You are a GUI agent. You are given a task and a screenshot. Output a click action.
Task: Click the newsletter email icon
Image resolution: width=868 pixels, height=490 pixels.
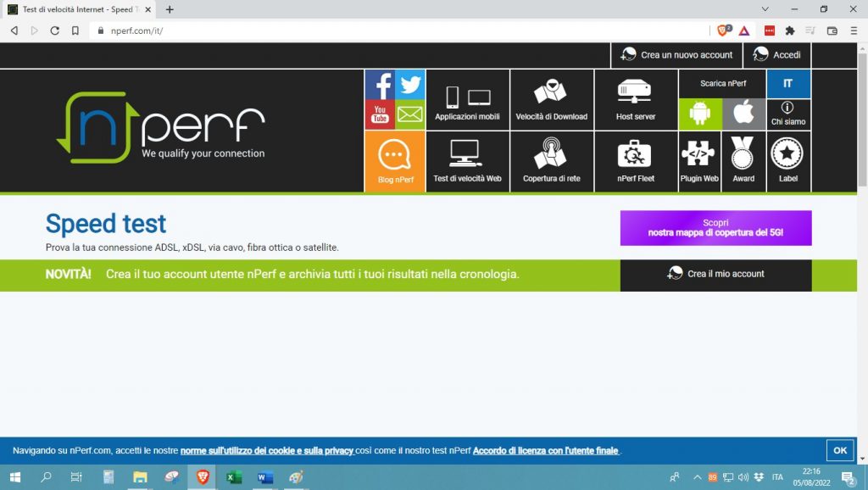point(410,114)
